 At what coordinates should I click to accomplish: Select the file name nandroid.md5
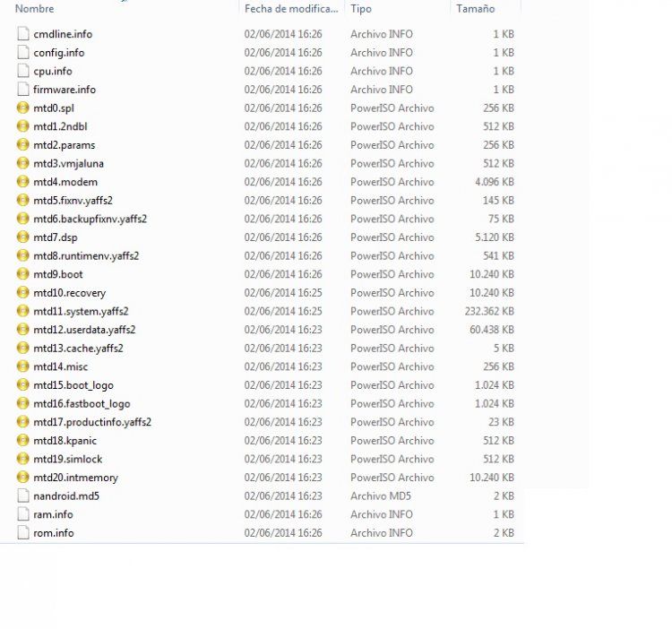[66, 495]
